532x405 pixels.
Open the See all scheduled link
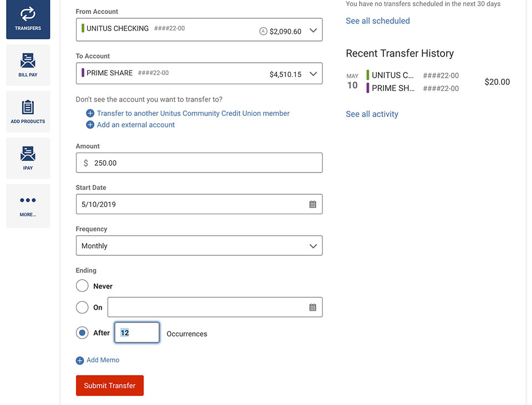pos(377,21)
